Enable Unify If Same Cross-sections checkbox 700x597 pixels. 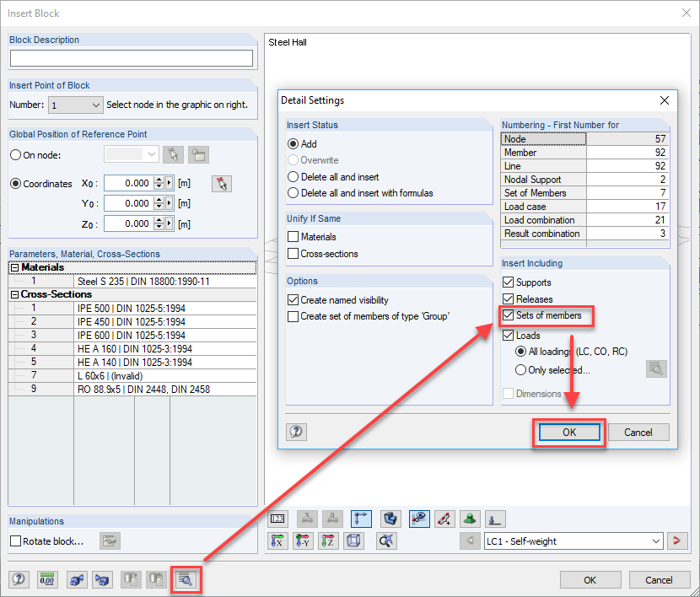pyautogui.click(x=293, y=254)
